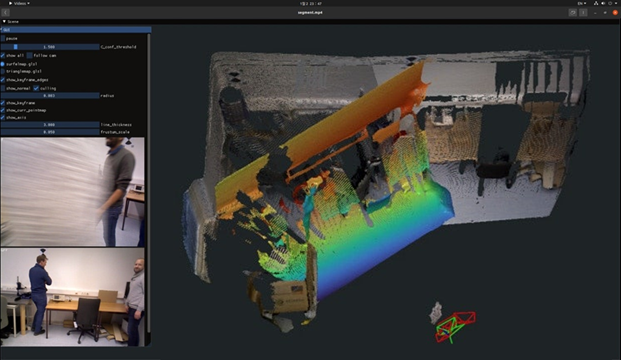Image resolution: width=621 pixels, height=360 pixels.
Task: Click the red camera frustum in 3D view
Action: (465, 319)
